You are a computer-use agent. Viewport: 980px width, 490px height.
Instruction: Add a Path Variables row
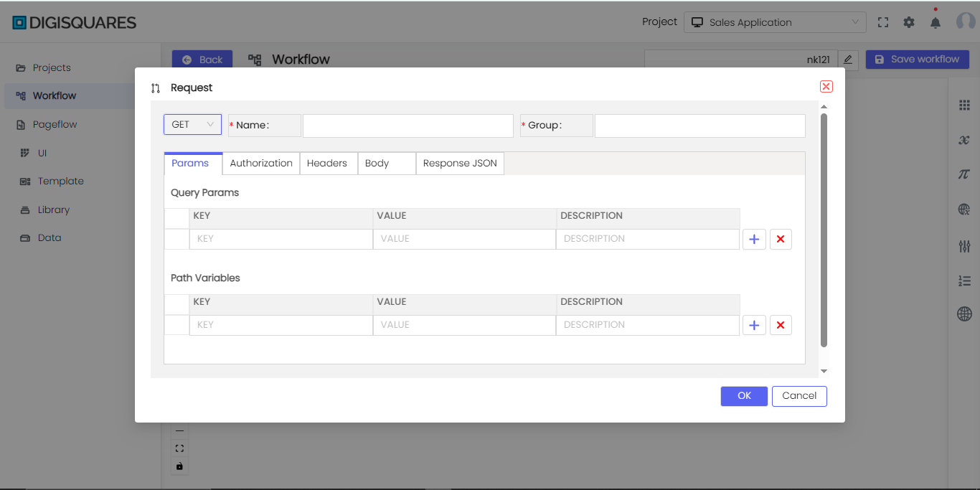pyautogui.click(x=754, y=326)
